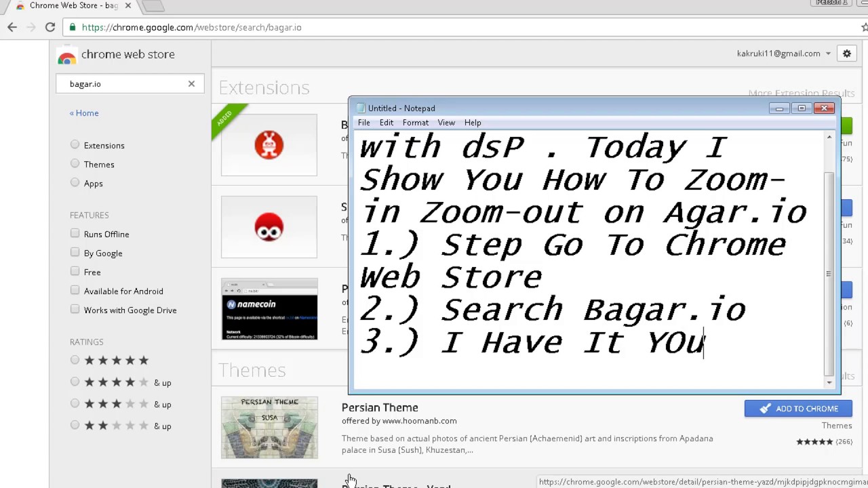Click the bookmark star icon in address bar
This screenshot has width=868, height=488.
(864, 27)
